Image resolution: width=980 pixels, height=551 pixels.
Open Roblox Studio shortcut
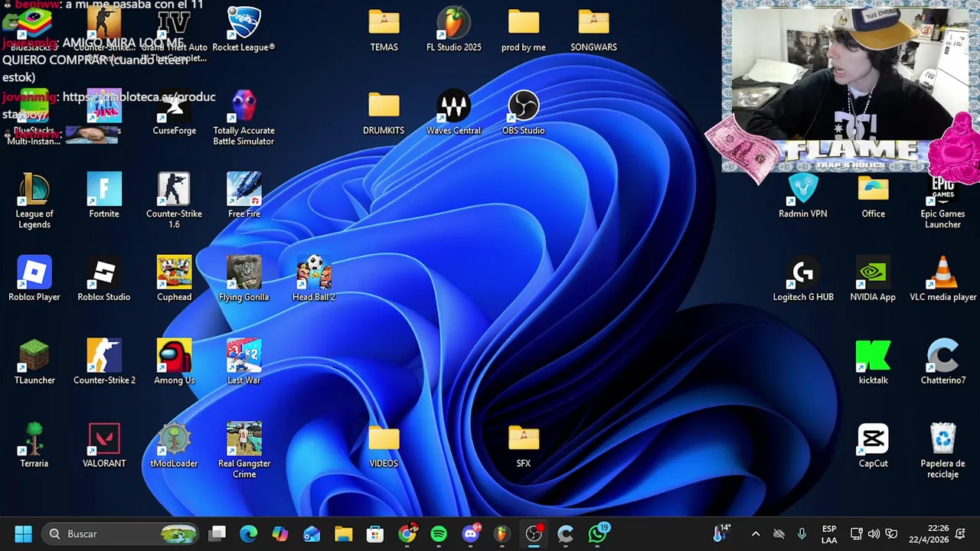104,279
